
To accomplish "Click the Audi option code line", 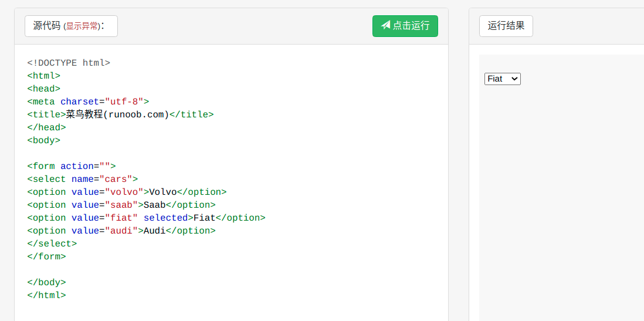I will click(121, 231).
